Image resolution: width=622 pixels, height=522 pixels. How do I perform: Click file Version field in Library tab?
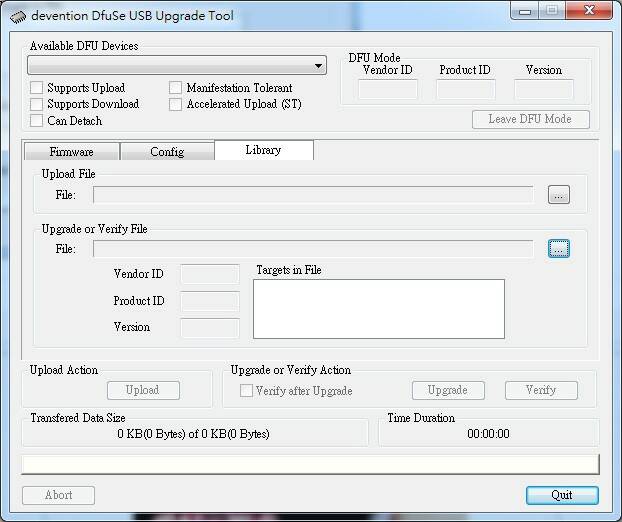click(210, 328)
